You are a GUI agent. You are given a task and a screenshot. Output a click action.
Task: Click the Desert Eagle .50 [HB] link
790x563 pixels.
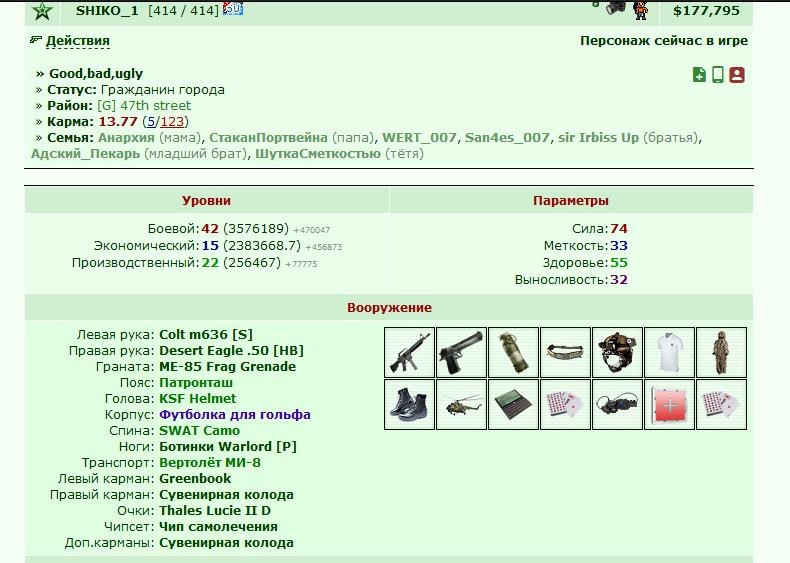pyautogui.click(x=231, y=351)
